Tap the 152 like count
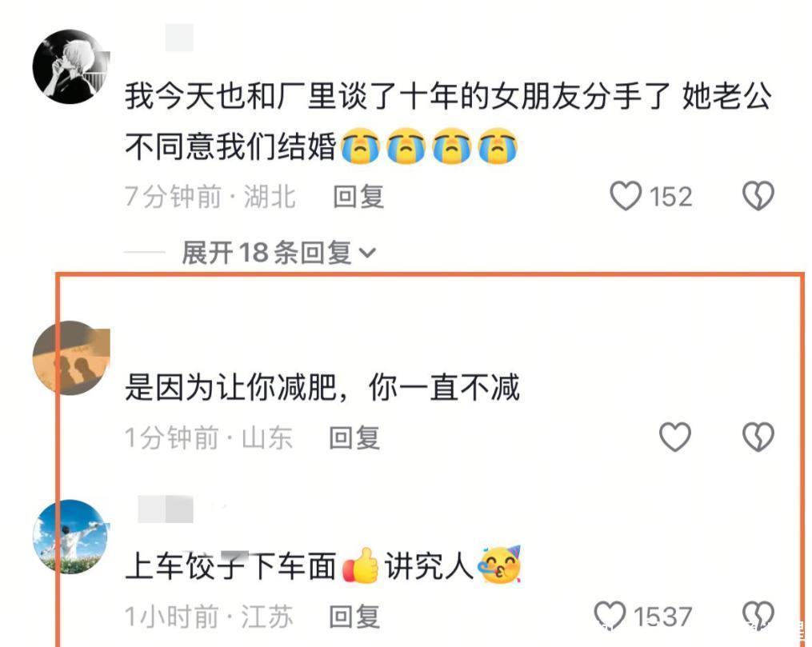 click(x=670, y=197)
